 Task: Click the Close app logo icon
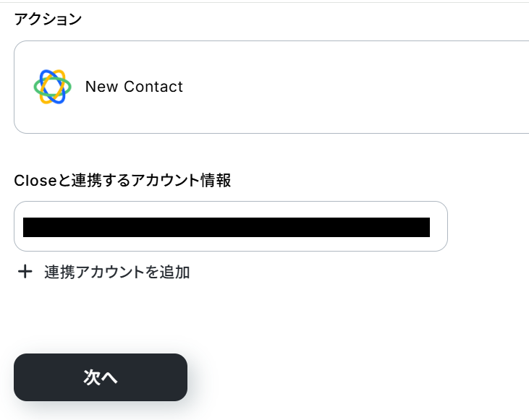pyautogui.click(x=52, y=87)
